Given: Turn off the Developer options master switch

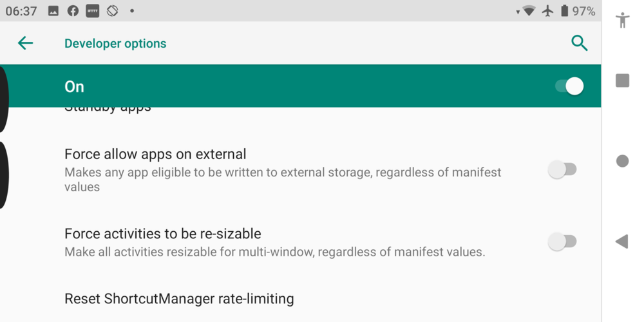Looking at the screenshot, I should coord(569,86).
